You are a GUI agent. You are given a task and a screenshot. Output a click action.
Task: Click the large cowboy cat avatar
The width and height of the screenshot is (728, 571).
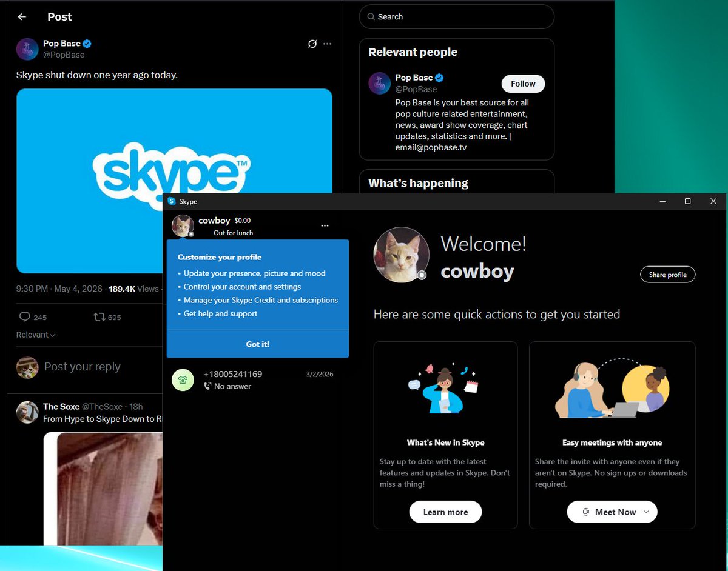click(x=401, y=255)
